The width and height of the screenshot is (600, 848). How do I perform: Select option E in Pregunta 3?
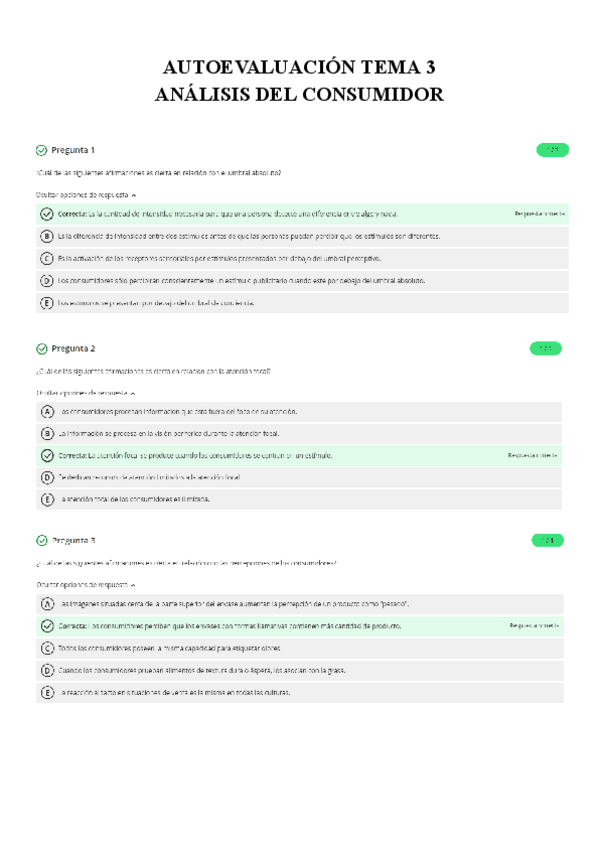click(x=47, y=692)
